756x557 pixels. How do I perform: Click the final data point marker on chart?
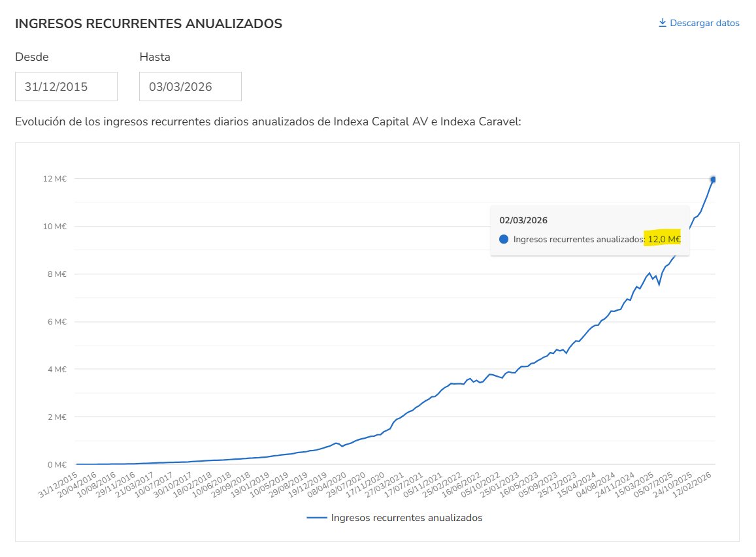click(x=712, y=178)
